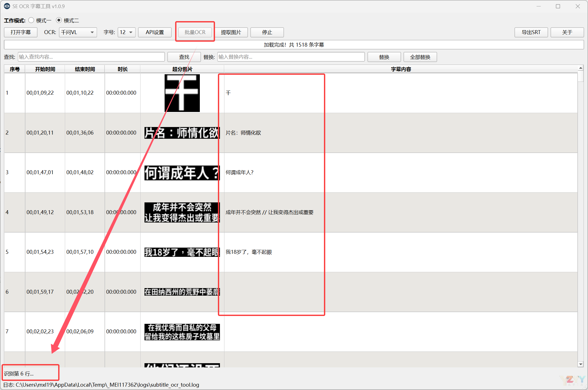
Task: Click the log path text at bottom
Action: 101,385
